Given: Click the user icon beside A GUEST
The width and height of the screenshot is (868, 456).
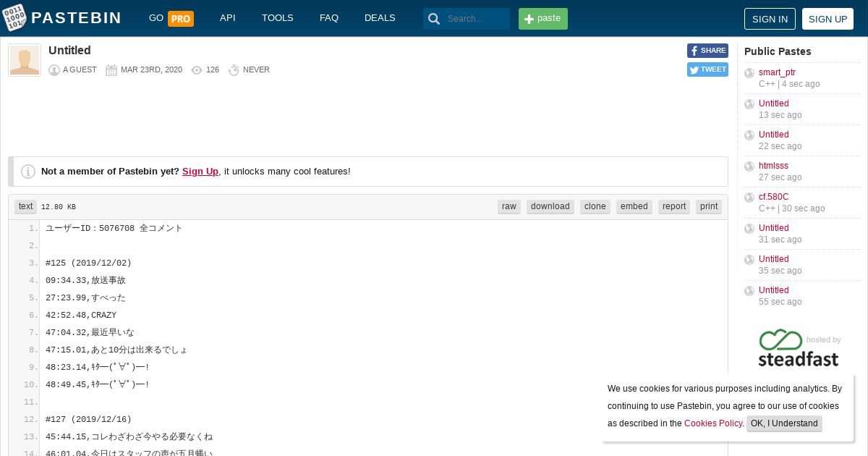Looking at the screenshot, I should click(x=54, y=70).
